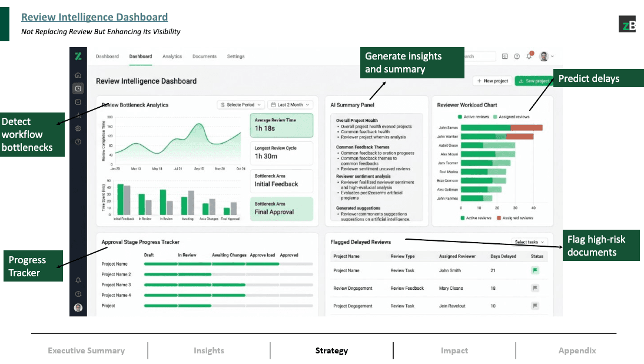Select the Average Review Time card
644x364 pixels.
pyautogui.click(x=281, y=125)
